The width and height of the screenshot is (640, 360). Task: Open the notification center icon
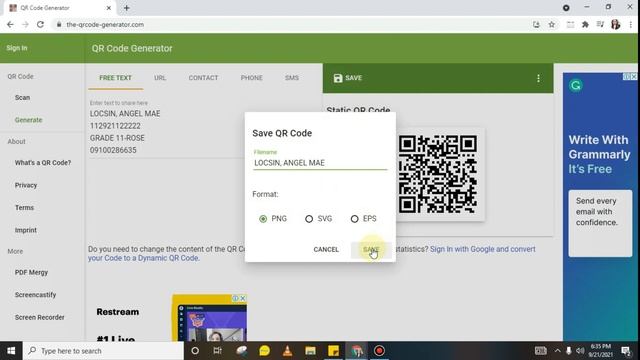[x=625, y=351]
